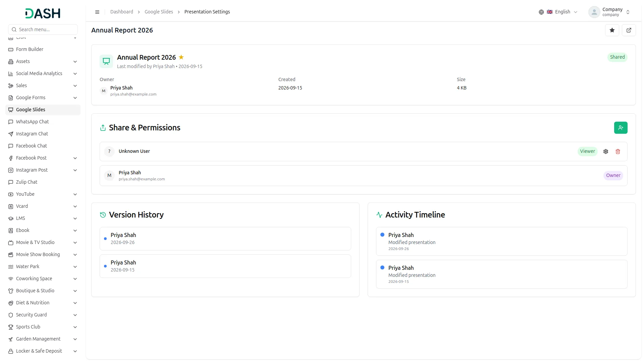Open the Company account dropdown arrows
The width and height of the screenshot is (644, 362).
click(628, 12)
